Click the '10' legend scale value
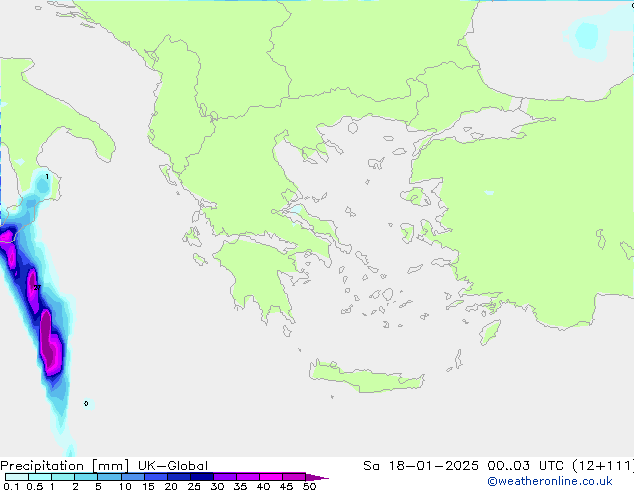This screenshot has height=490, width=634. [125, 486]
